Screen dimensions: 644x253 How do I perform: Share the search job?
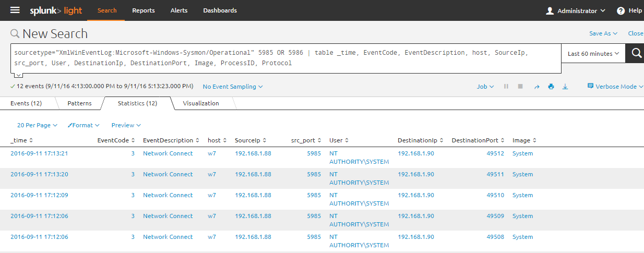coord(536,87)
